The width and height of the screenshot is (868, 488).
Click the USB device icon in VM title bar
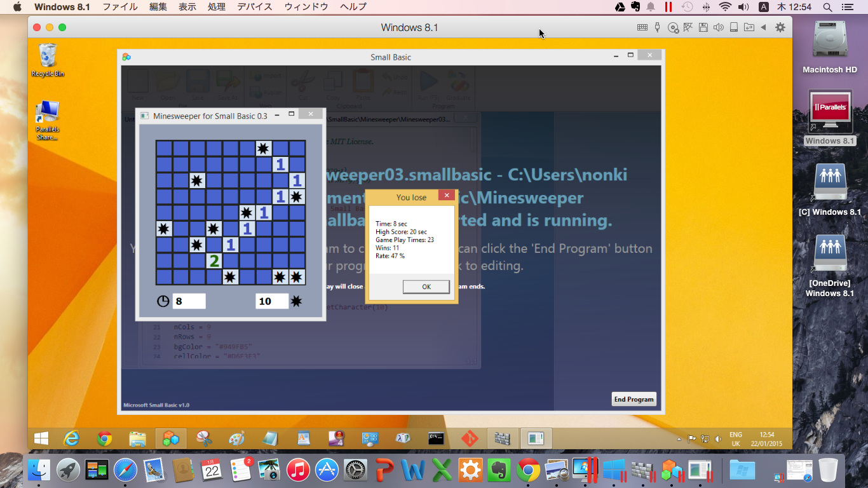(658, 27)
